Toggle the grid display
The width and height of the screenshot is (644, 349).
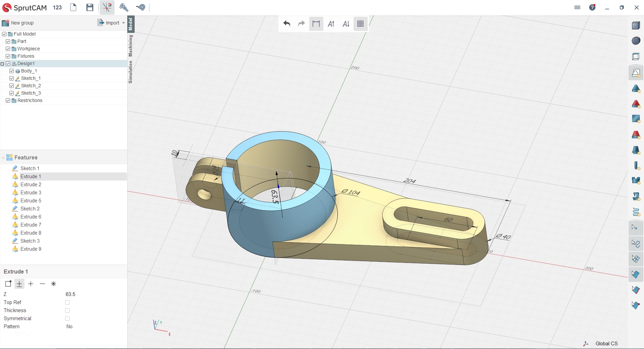coord(361,24)
